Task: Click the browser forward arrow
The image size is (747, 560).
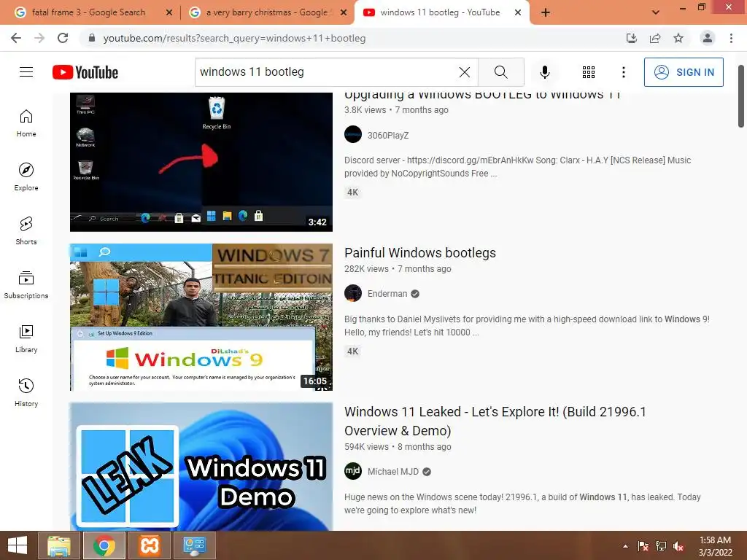Action: (x=39, y=38)
